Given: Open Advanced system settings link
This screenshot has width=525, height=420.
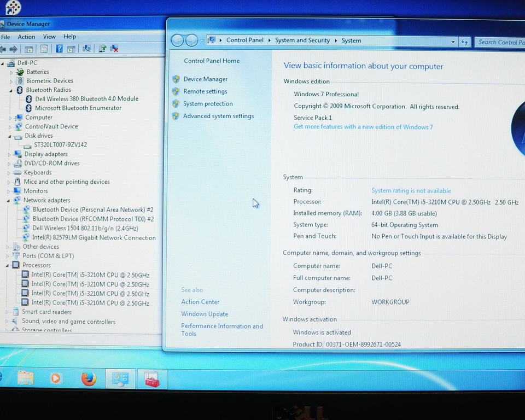Looking at the screenshot, I should tap(218, 116).
